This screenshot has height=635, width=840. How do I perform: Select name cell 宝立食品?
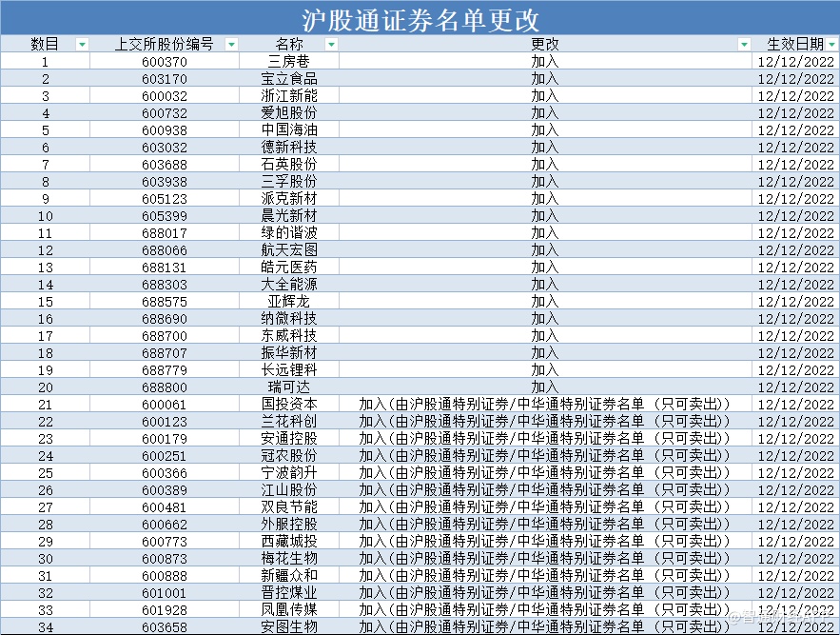[x=289, y=78]
